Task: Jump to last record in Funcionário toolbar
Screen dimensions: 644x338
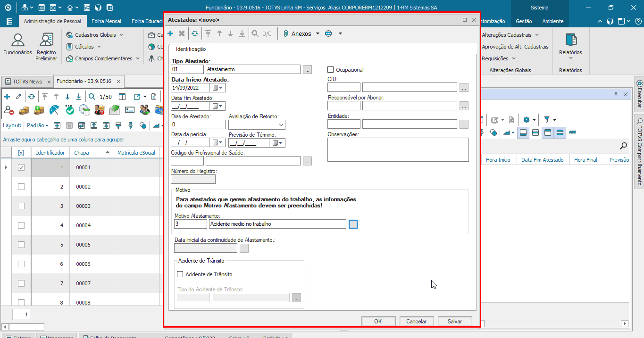Action: (x=79, y=97)
